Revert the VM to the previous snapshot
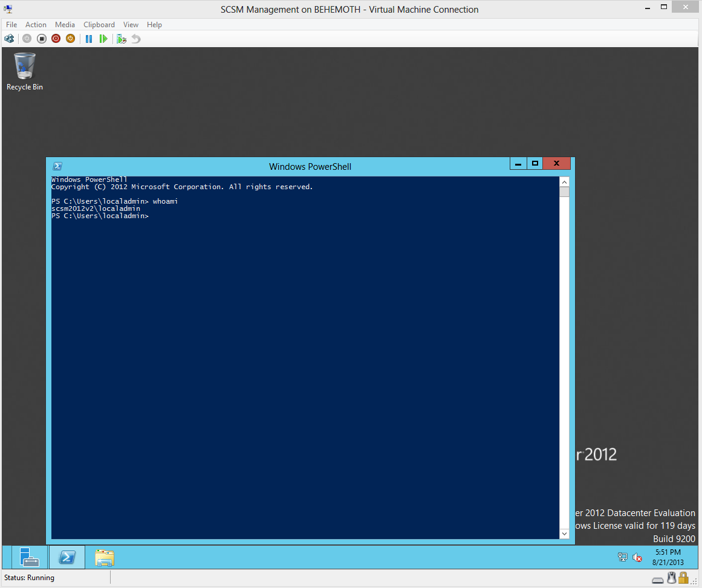This screenshot has width=702, height=588. pos(136,39)
